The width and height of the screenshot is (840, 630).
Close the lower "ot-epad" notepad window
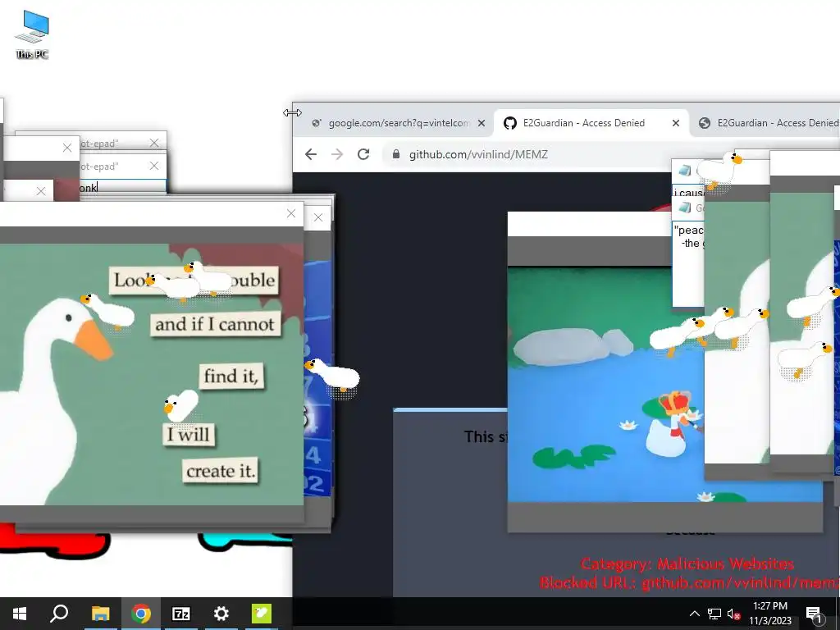(x=154, y=166)
